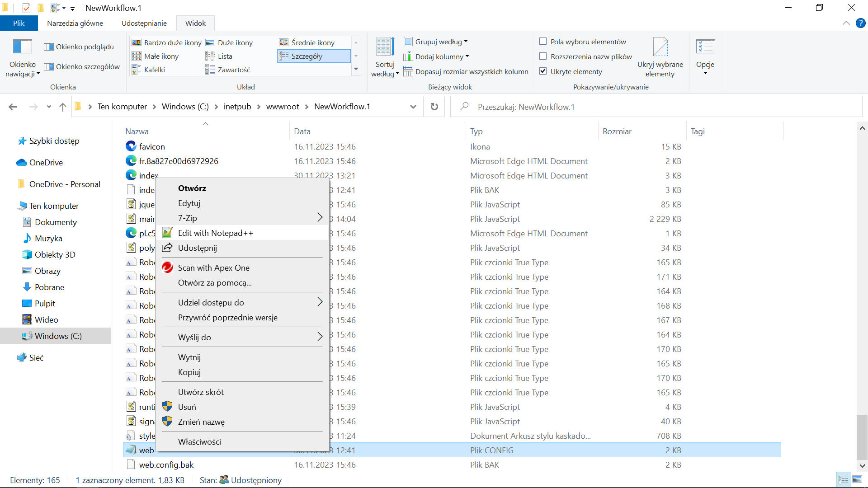Select Bardzo duże ikony layout
This screenshot has height=488, width=868.
[167, 42]
